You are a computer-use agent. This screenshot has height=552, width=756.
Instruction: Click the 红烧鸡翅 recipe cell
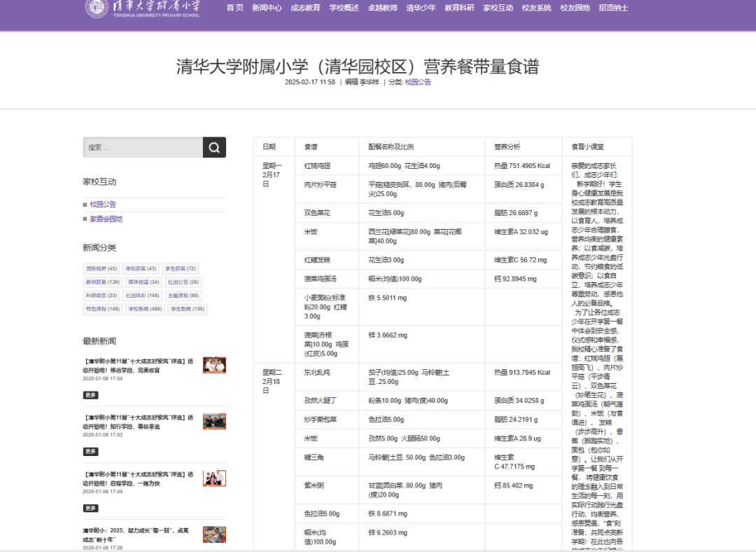327,165
